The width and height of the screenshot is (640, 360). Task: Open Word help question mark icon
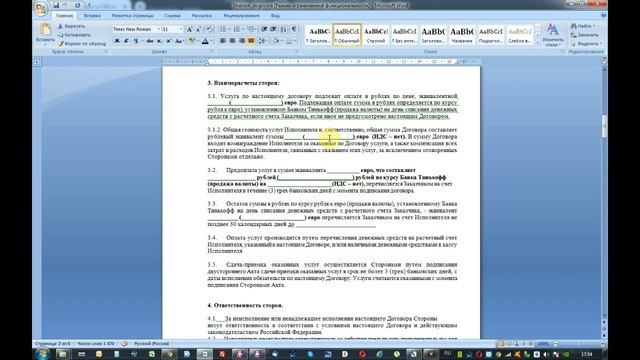(x=604, y=16)
